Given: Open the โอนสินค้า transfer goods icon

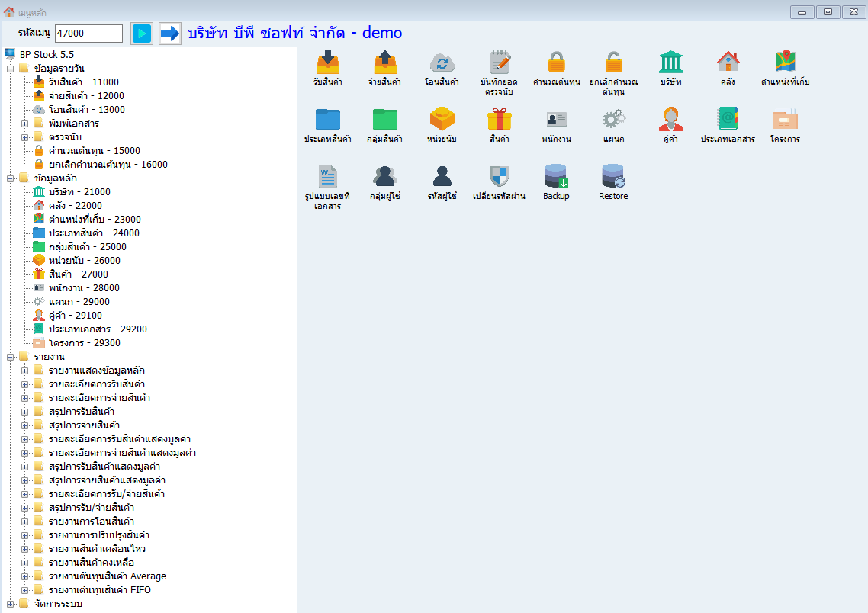Looking at the screenshot, I should (x=442, y=62).
